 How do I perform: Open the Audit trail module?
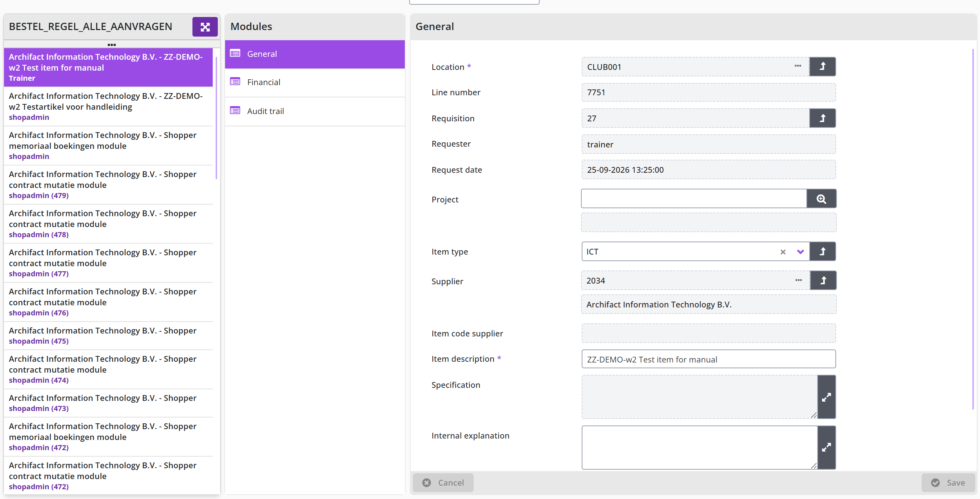[315, 112]
